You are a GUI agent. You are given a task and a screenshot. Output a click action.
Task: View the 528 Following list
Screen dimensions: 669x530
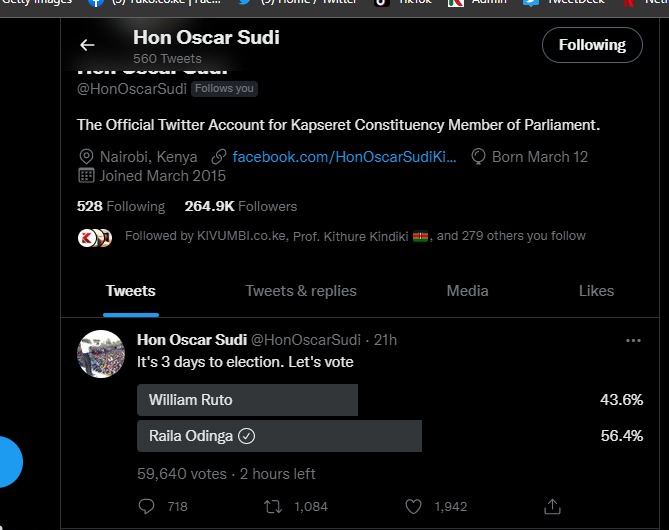121,207
